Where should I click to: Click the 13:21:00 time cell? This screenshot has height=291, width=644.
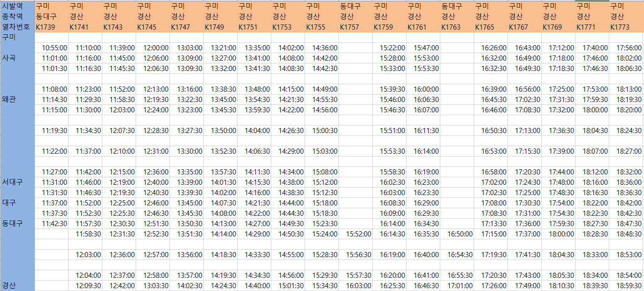221,47
